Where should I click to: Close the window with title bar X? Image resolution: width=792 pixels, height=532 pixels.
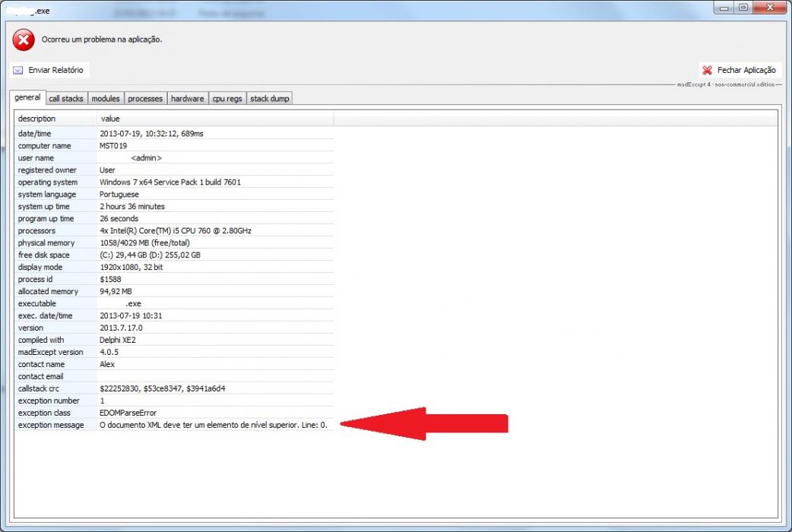(x=770, y=8)
